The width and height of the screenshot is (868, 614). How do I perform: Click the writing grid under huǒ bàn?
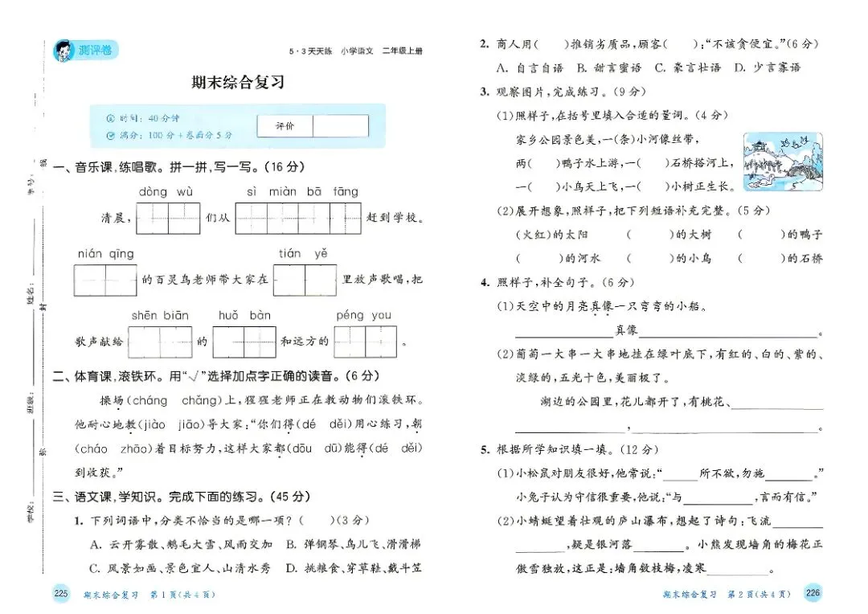(x=244, y=342)
